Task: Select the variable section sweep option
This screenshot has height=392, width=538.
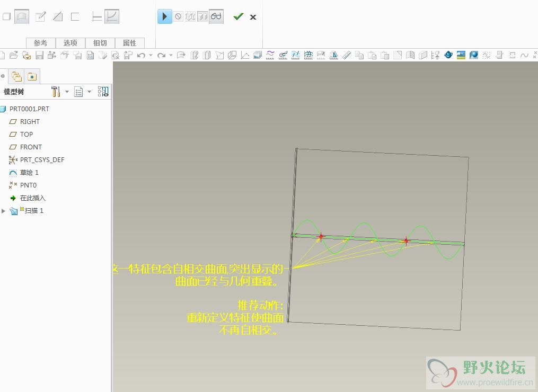Action: coord(112,16)
